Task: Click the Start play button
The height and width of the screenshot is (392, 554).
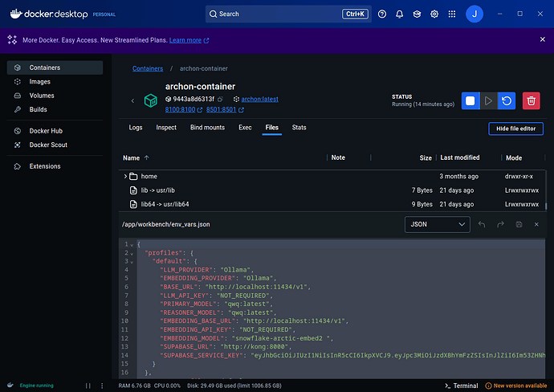Action: 488,100
